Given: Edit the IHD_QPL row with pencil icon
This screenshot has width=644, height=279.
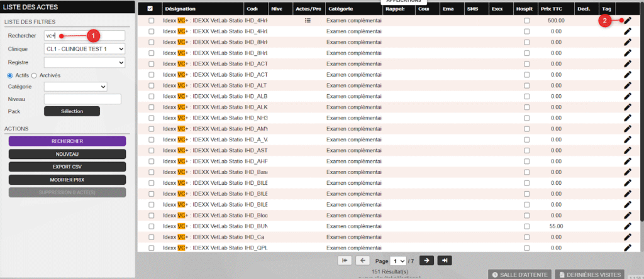Looking at the screenshot, I should pyautogui.click(x=627, y=247).
